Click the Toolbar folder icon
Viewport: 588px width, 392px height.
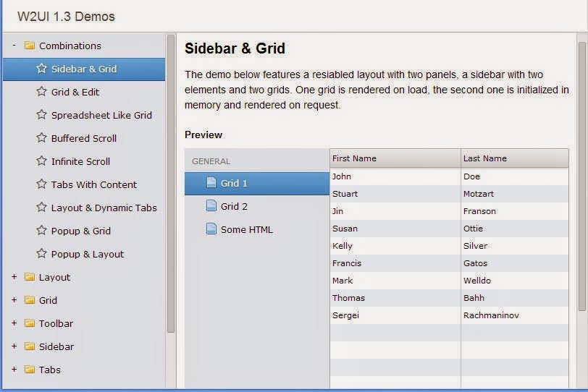(29, 323)
